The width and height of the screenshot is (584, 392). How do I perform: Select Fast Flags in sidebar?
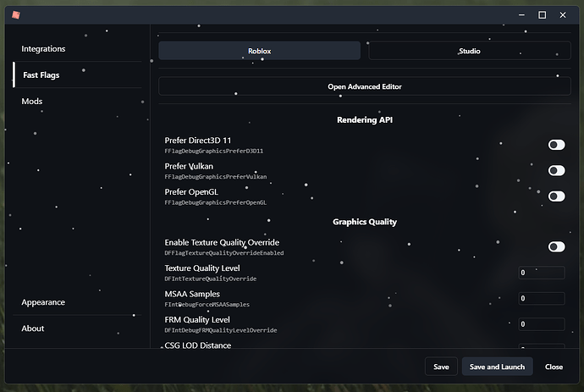coord(41,75)
